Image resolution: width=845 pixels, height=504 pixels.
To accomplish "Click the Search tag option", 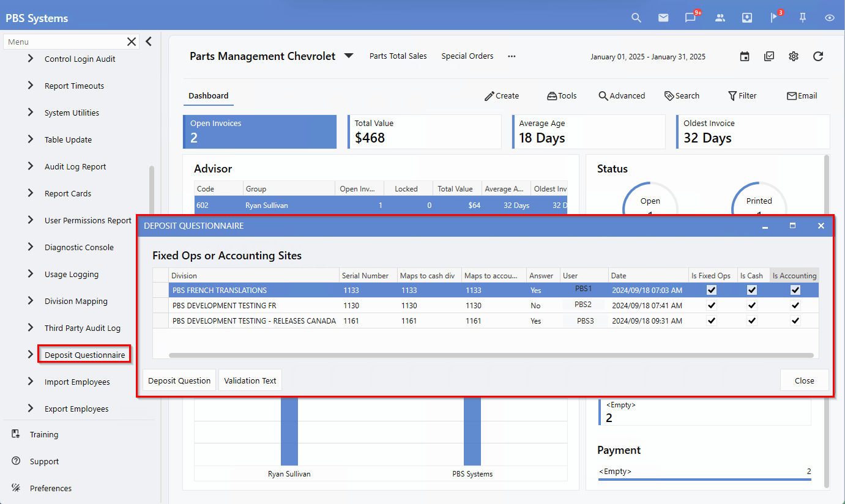I will point(682,95).
